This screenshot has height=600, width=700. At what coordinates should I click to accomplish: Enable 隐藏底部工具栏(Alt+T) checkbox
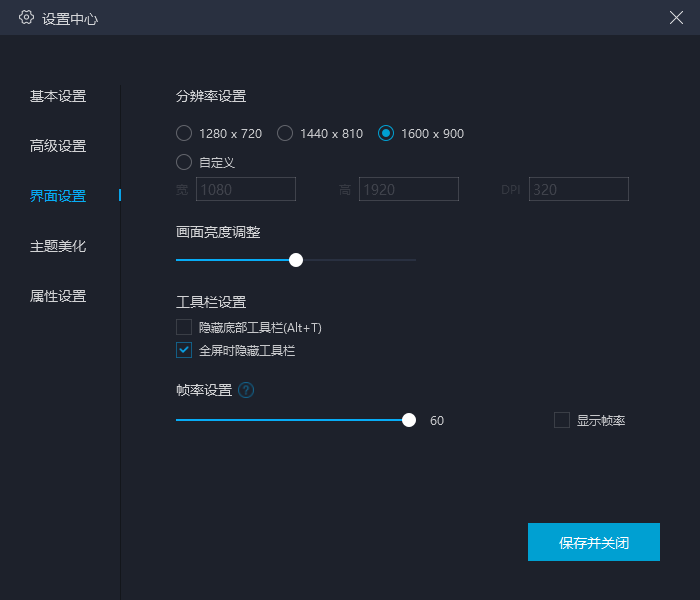click(x=184, y=327)
